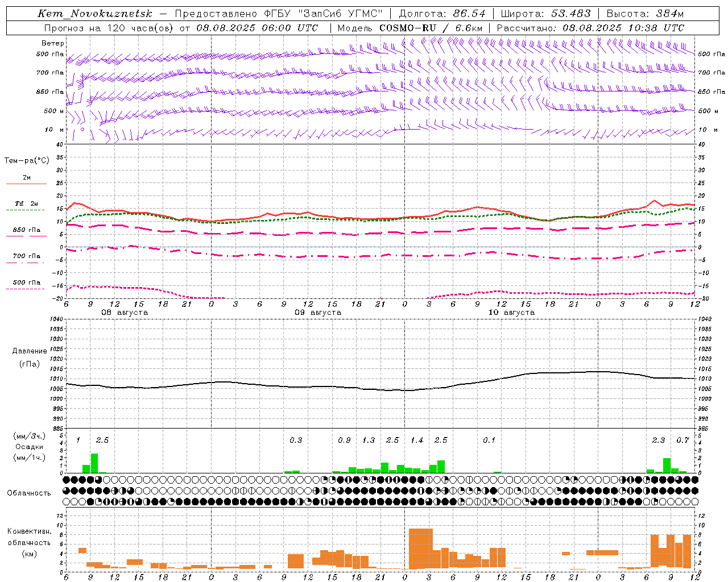Click the Облачность row label
This screenshot has width=728, height=582.
point(29,493)
